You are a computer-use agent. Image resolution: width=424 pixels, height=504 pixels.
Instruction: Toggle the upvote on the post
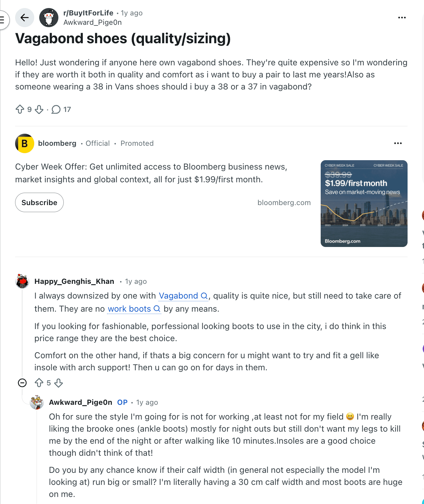pos(20,109)
